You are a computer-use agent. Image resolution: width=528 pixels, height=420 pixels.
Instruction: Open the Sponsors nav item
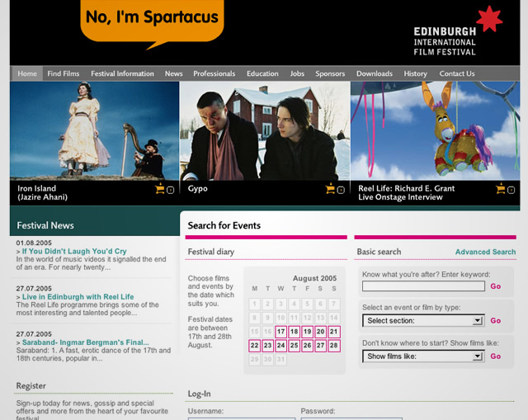(330, 73)
